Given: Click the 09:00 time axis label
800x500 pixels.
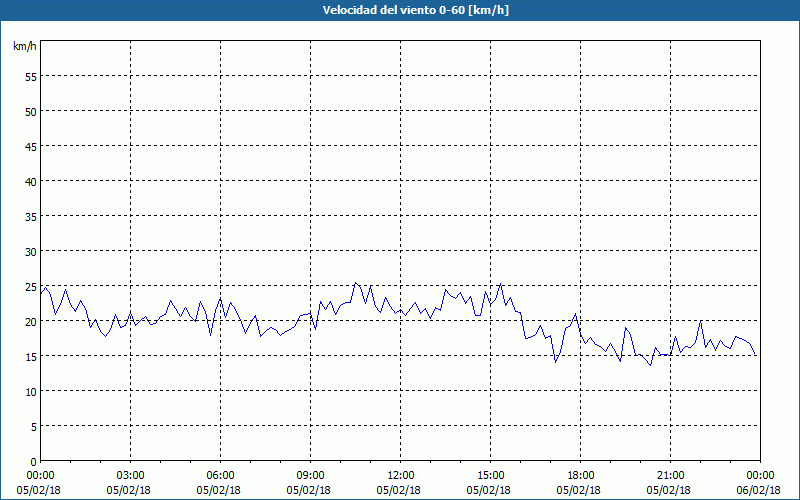Looking at the screenshot, I should [310, 476].
